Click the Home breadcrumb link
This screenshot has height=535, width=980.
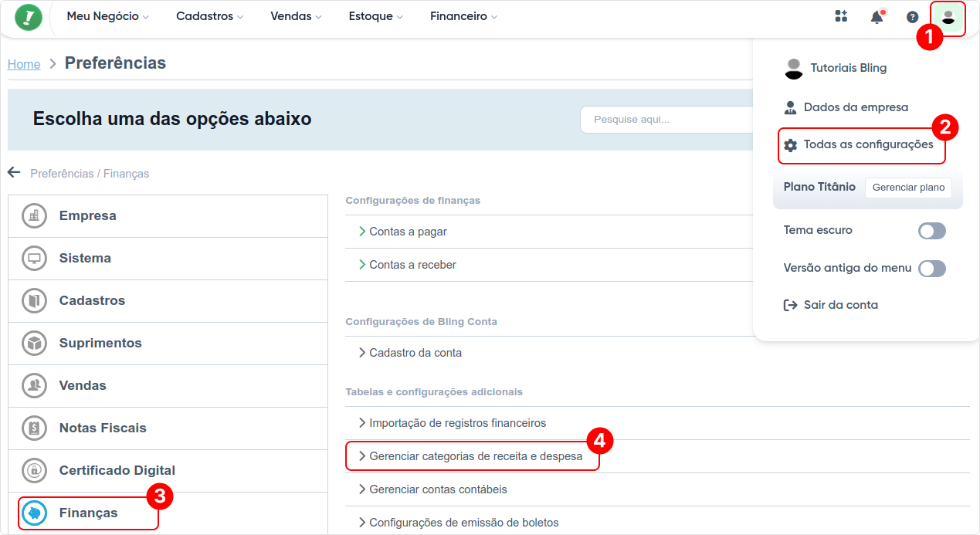click(x=24, y=64)
